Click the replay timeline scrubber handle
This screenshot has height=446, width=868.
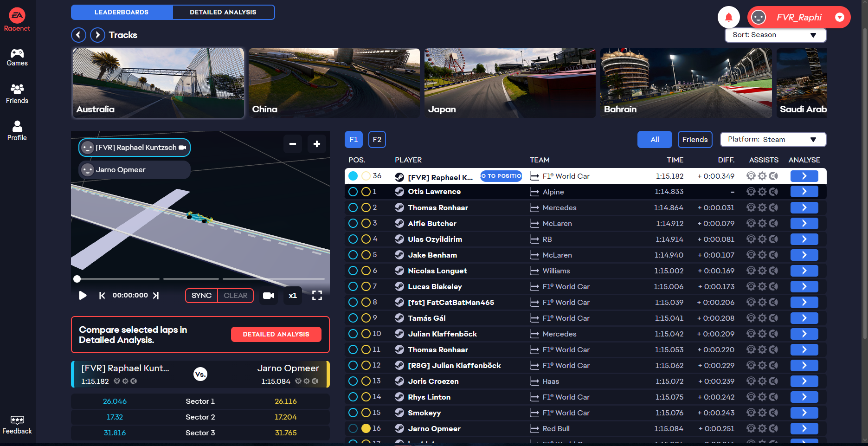(x=77, y=279)
